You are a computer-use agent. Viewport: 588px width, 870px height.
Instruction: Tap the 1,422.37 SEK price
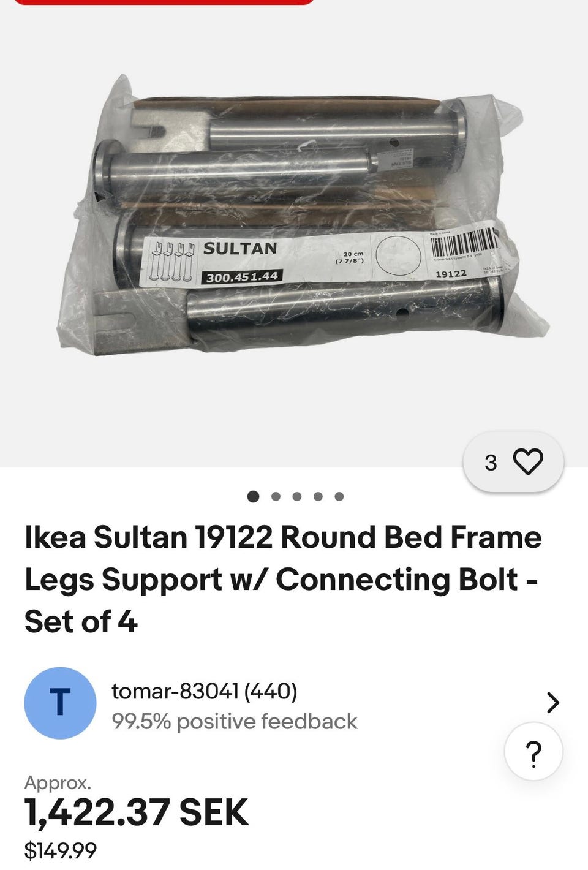coord(137,812)
